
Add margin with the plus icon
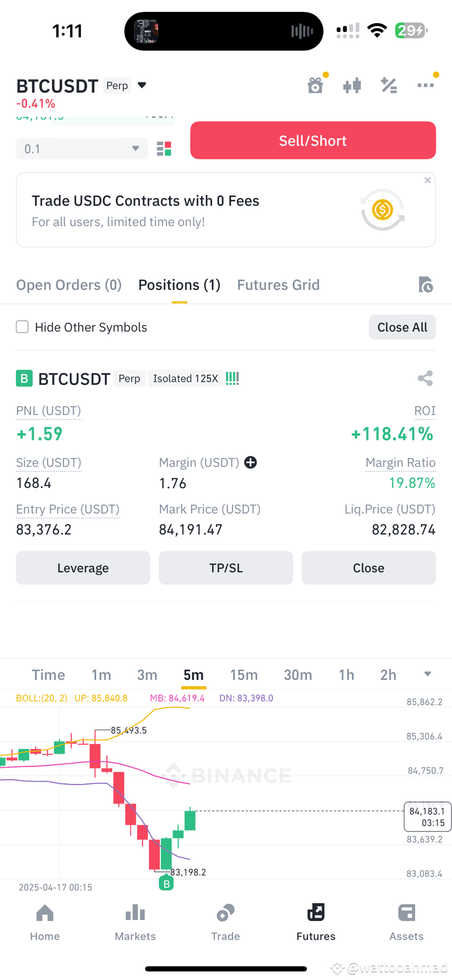click(251, 462)
